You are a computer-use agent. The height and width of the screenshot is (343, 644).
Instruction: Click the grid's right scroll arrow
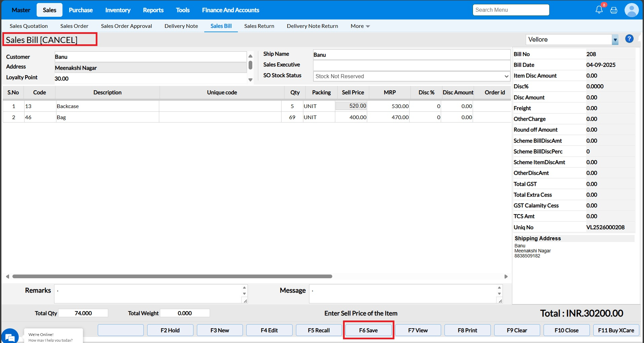click(x=506, y=277)
